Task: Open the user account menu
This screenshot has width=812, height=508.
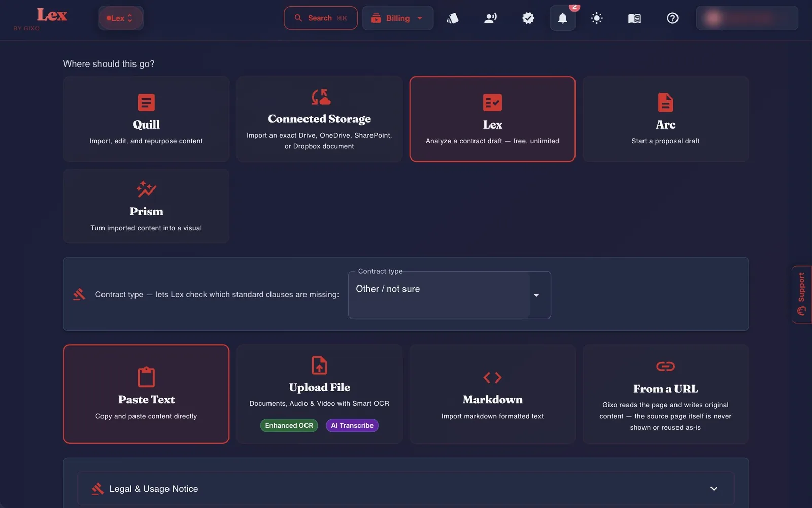Action: 747,18
